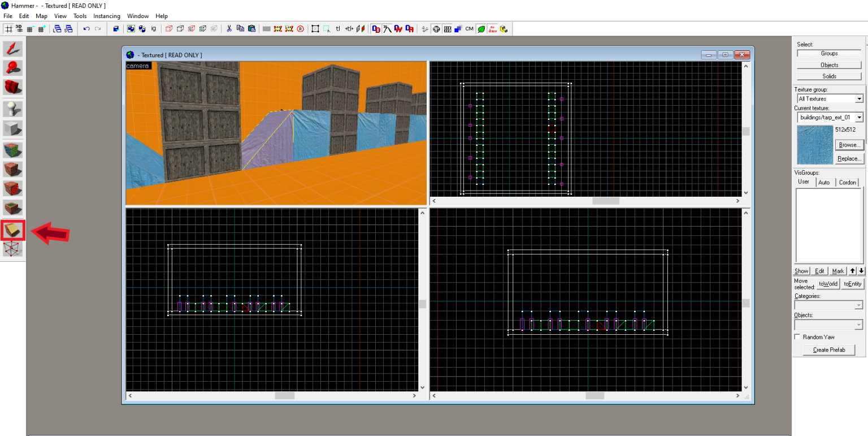Image resolution: width=868 pixels, height=436 pixels.
Task: Open the Texture Application tool
Action: coord(12,149)
